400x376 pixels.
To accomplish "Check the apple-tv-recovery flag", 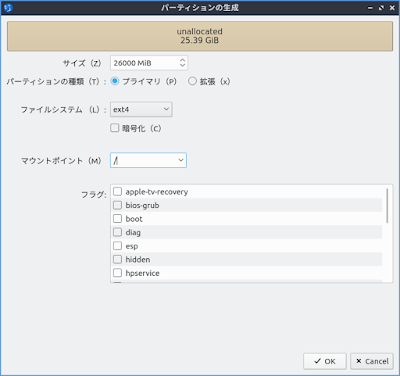I will pos(117,192).
